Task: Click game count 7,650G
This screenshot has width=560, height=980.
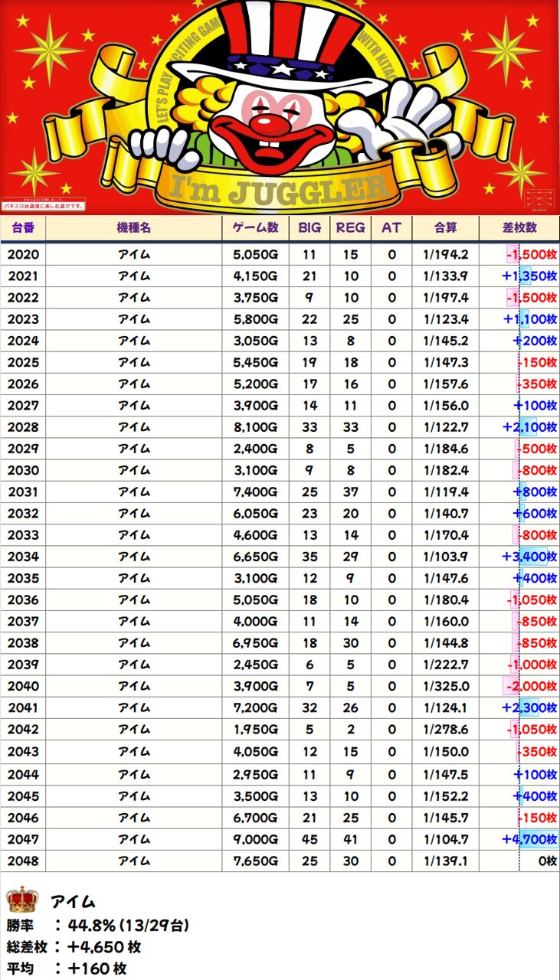Action: tap(256, 861)
